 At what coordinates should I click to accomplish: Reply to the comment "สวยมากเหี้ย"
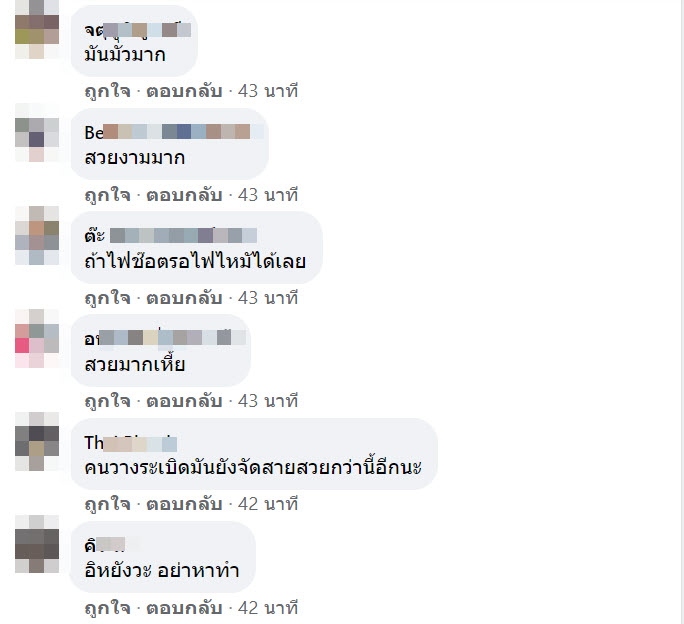[184, 401]
